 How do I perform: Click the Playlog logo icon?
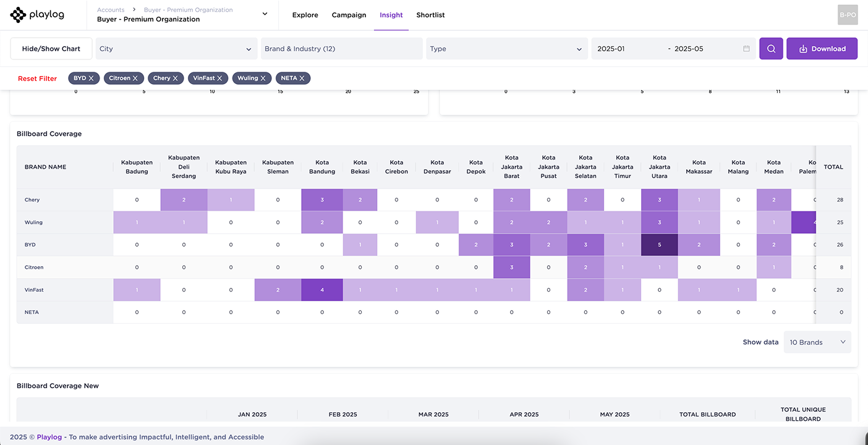click(18, 15)
